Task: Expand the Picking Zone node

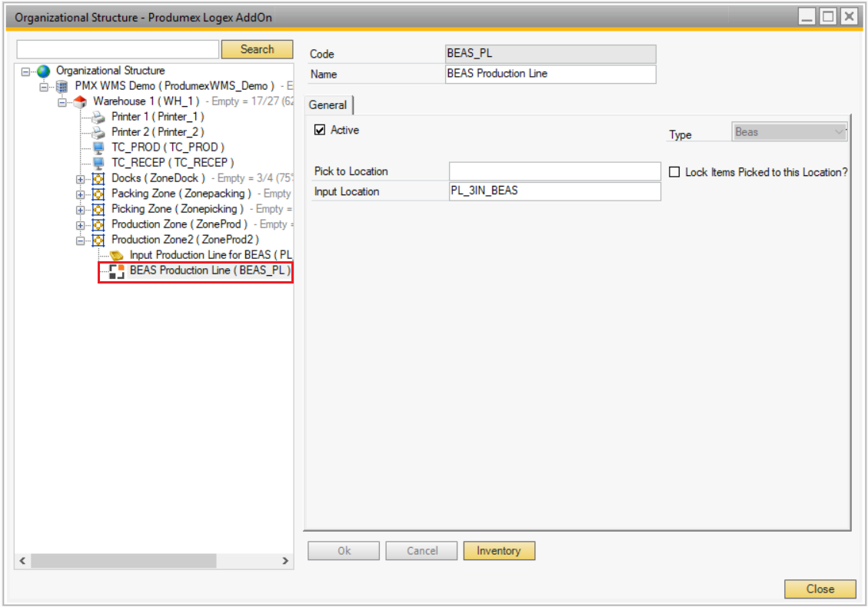Action: [80, 211]
